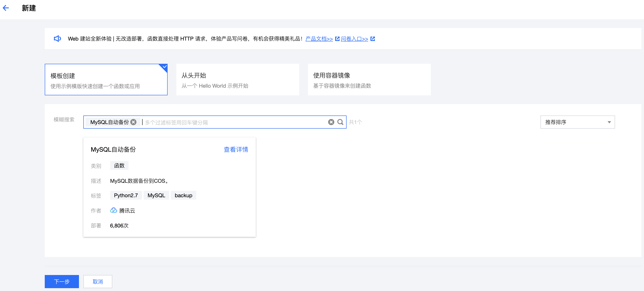Screen dimensions: 644x291
Task: Click external link icon after 产品文档
Action: click(x=337, y=39)
